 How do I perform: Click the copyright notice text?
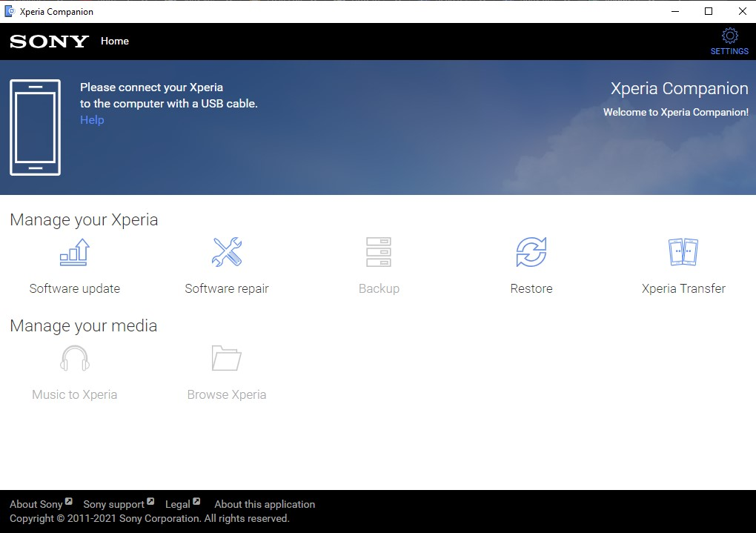coord(150,518)
